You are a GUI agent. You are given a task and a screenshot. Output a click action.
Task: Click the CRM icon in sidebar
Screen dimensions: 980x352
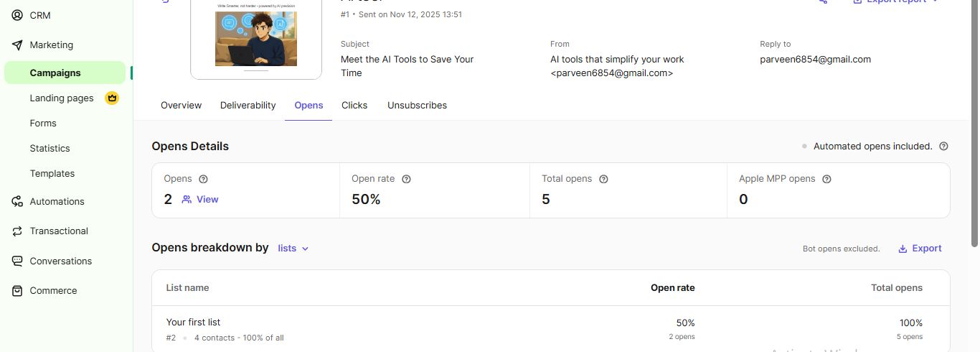(x=17, y=15)
